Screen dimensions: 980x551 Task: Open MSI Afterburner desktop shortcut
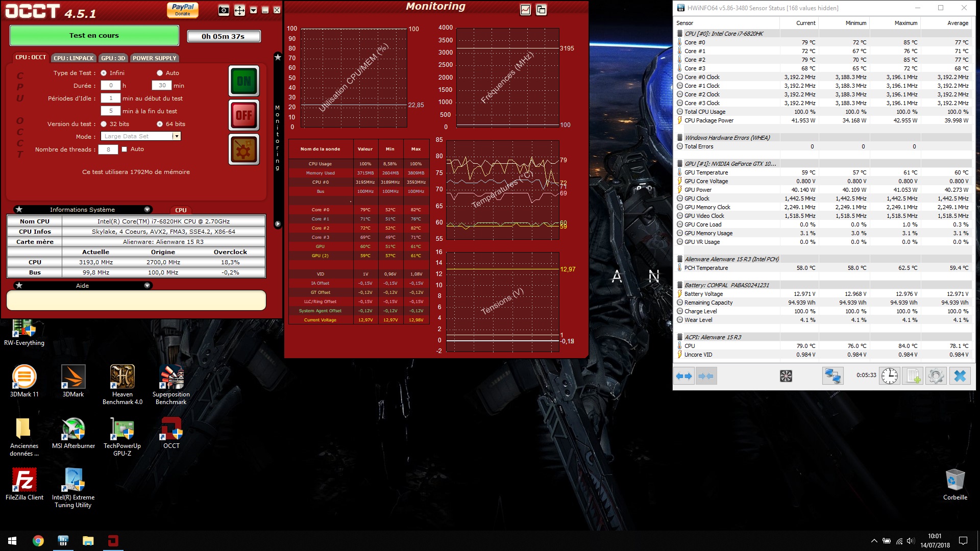[x=73, y=433]
